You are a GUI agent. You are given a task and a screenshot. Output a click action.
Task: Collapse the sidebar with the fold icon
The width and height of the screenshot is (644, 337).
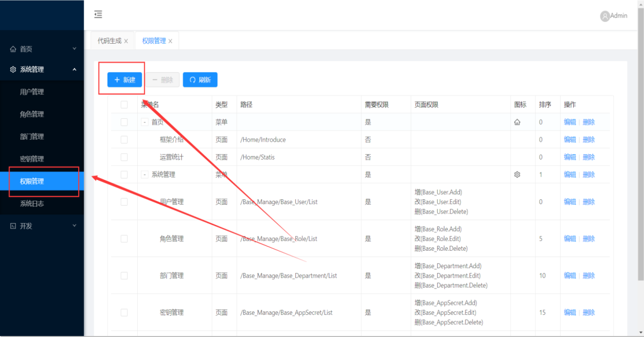point(98,14)
